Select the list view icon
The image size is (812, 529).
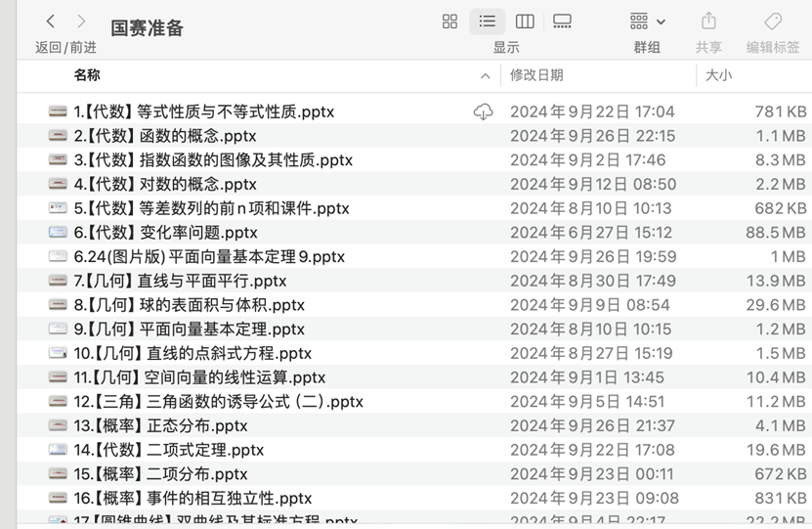pyautogui.click(x=487, y=22)
